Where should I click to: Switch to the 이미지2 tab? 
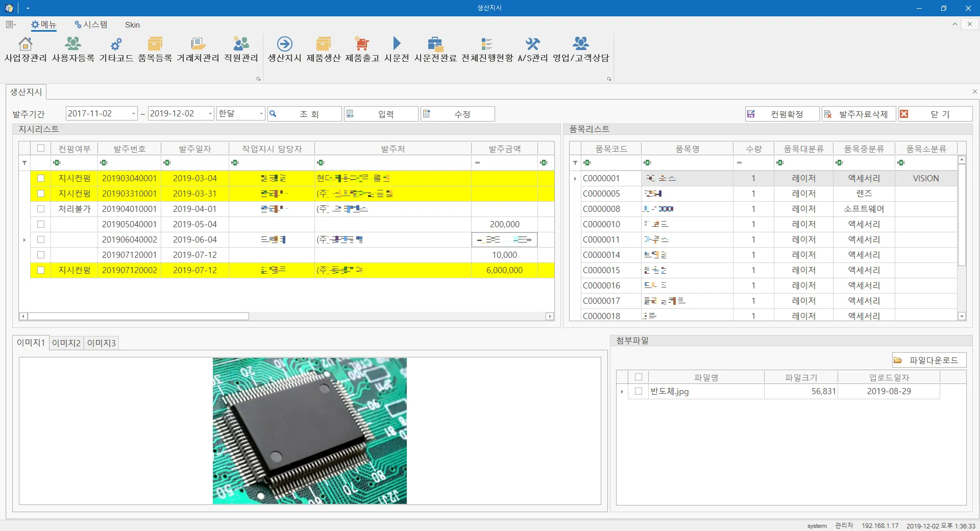click(x=66, y=343)
